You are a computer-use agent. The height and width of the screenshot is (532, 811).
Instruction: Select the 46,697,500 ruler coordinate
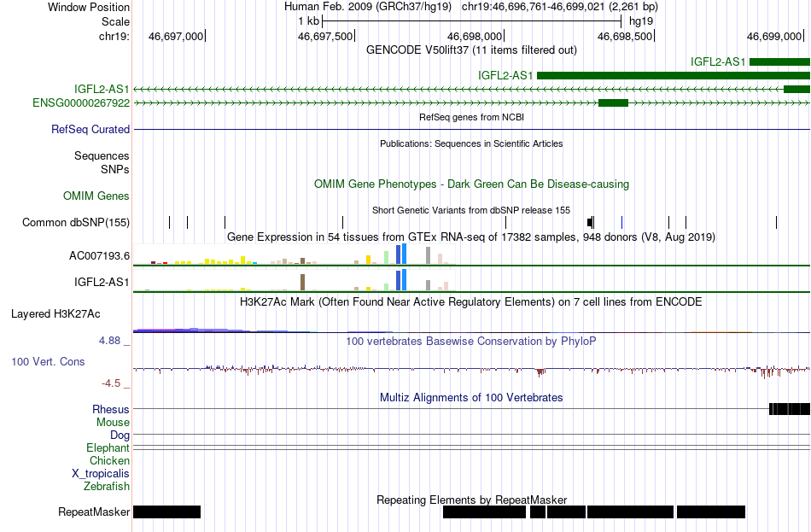click(324, 36)
